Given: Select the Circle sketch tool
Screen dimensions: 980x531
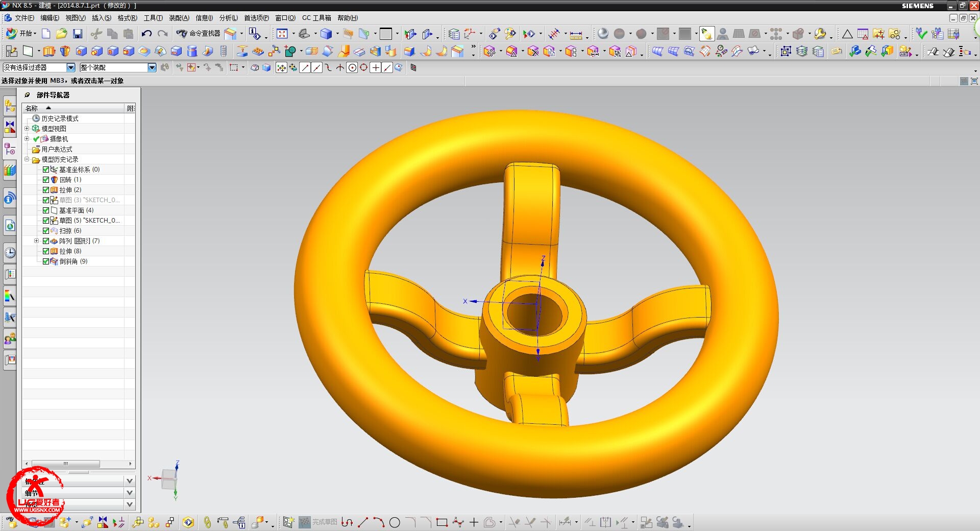Looking at the screenshot, I should tap(395, 522).
